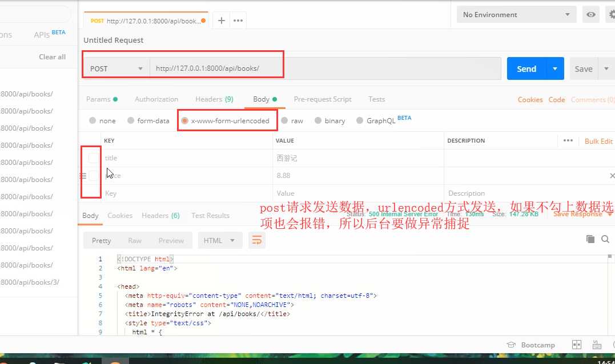Open environment quick look eye icon
The width and height of the screenshot is (615, 364).
tap(590, 15)
